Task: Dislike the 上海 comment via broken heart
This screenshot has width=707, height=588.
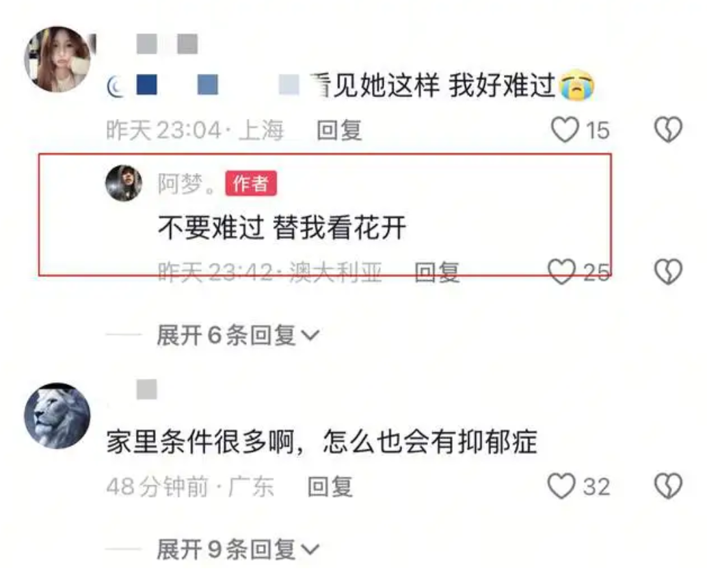Action: [668, 130]
